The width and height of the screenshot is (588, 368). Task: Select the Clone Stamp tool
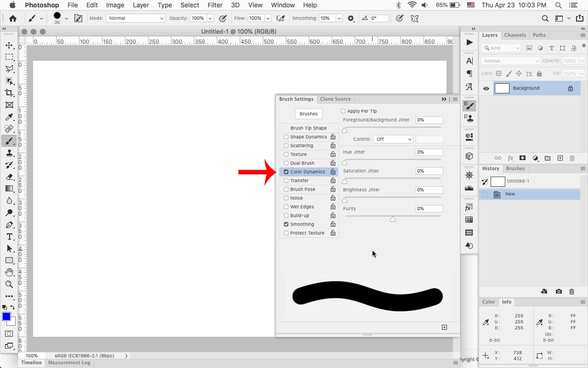click(x=9, y=153)
